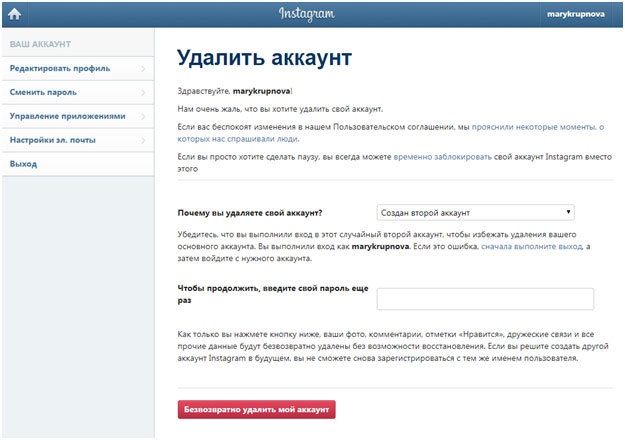The width and height of the screenshot is (625, 440).
Task: Click the ВАШ АККАУНТ sidebar header
Action: tap(40, 44)
